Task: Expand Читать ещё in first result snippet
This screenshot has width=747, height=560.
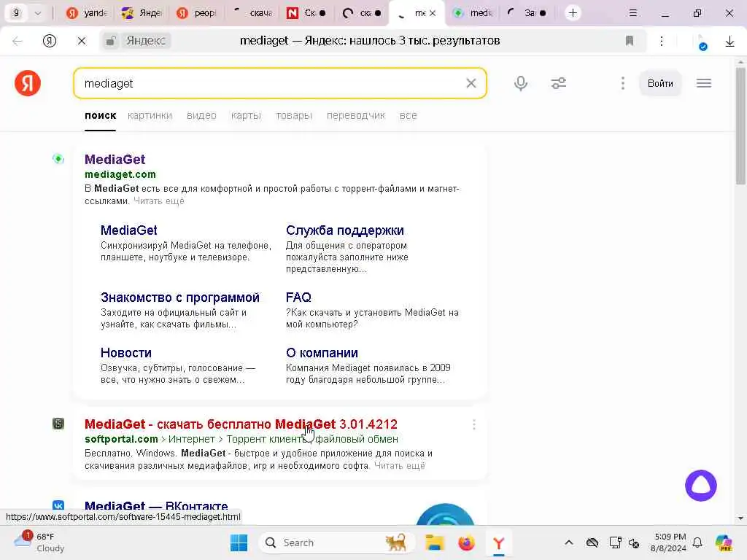Action: coord(158,201)
